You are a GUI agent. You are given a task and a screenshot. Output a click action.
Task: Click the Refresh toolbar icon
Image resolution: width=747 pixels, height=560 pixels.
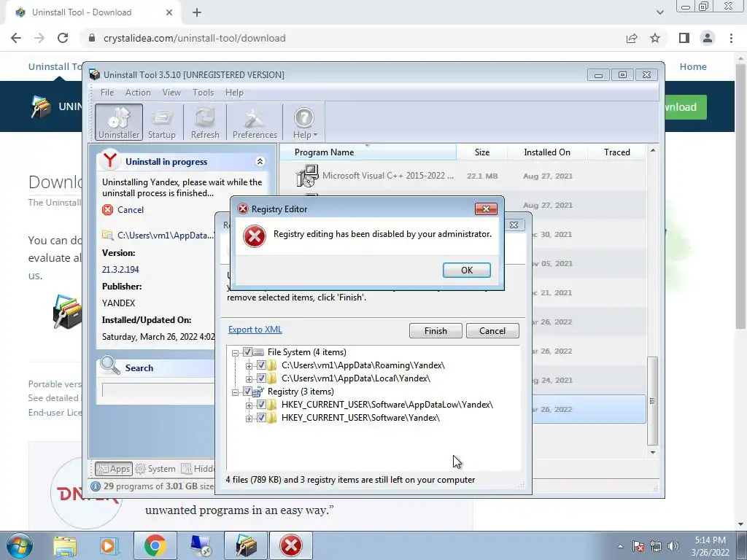pos(205,122)
